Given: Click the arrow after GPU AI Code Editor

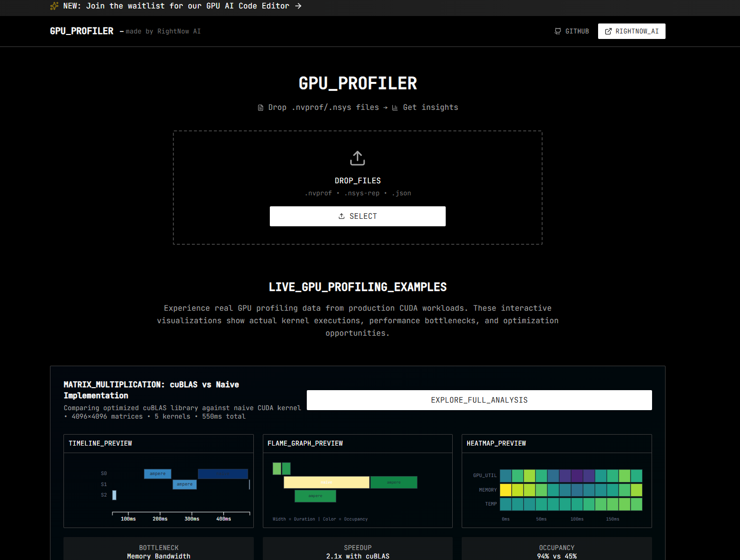Looking at the screenshot, I should coord(298,6).
